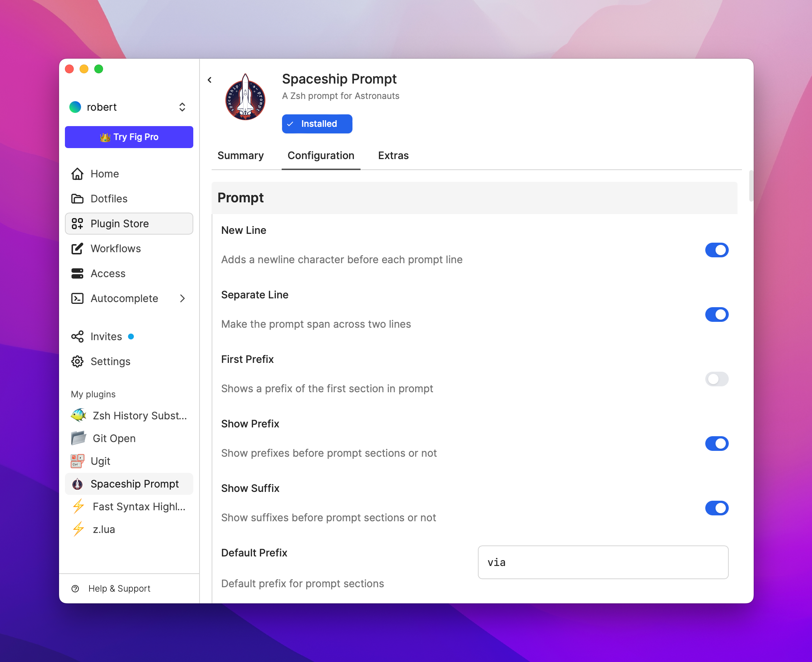Click the 'Make the prompt span across two lines' text
The width and height of the screenshot is (812, 662).
tap(316, 324)
